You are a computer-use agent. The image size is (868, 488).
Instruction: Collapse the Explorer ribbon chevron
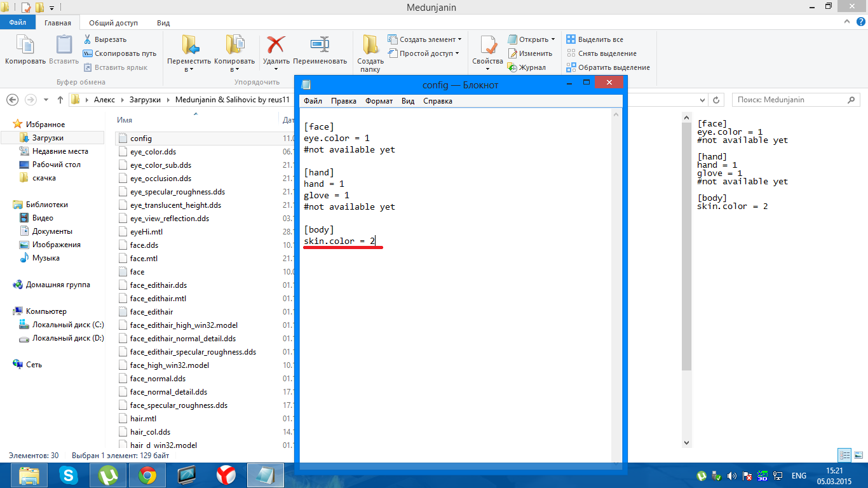tap(846, 22)
